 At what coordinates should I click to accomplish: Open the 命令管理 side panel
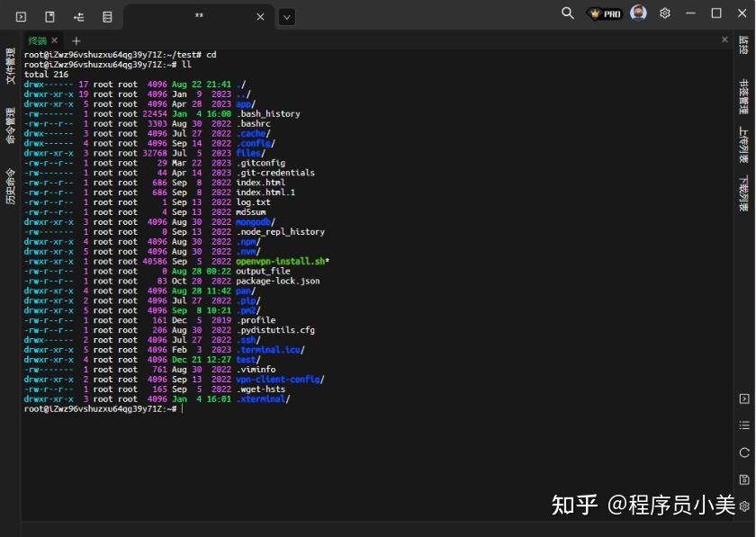click(11, 126)
